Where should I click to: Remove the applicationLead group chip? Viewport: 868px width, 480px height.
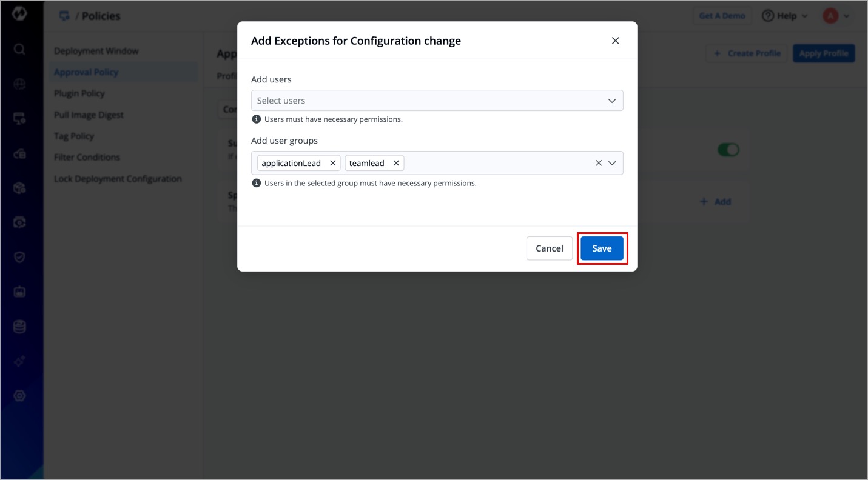tap(332, 163)
